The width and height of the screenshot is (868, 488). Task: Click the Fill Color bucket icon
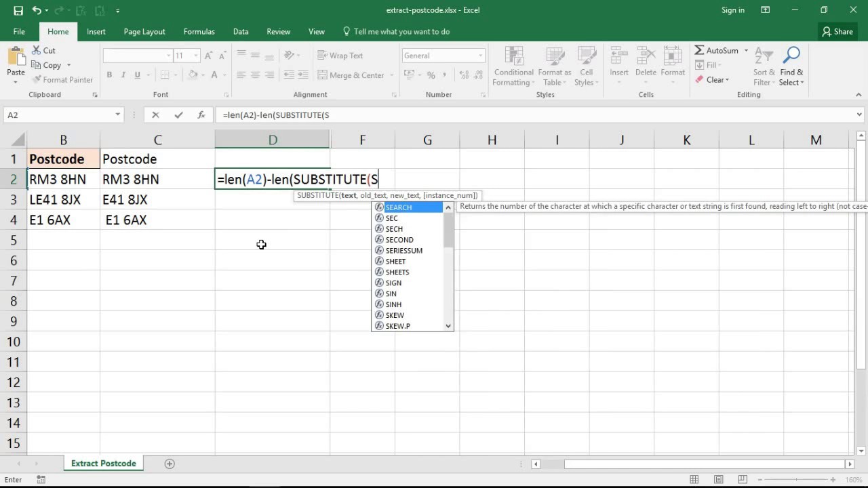(193, 75)
